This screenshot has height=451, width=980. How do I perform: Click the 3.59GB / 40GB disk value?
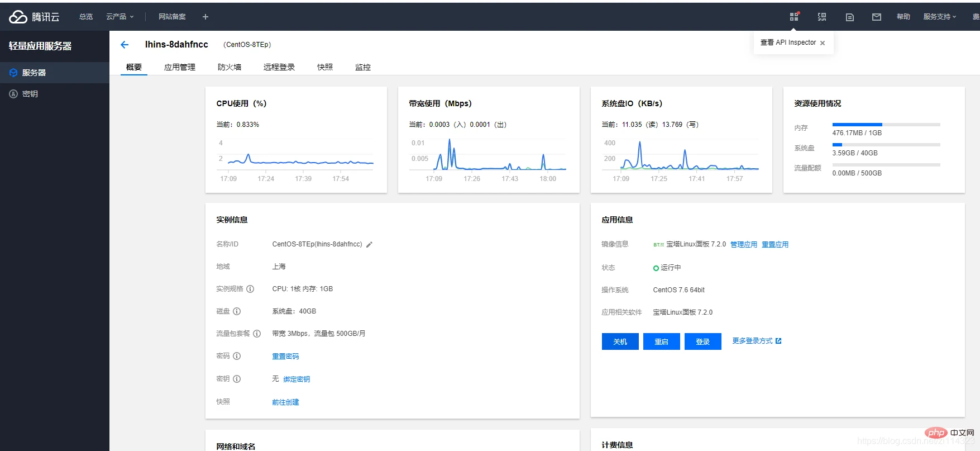pos(855,153)
